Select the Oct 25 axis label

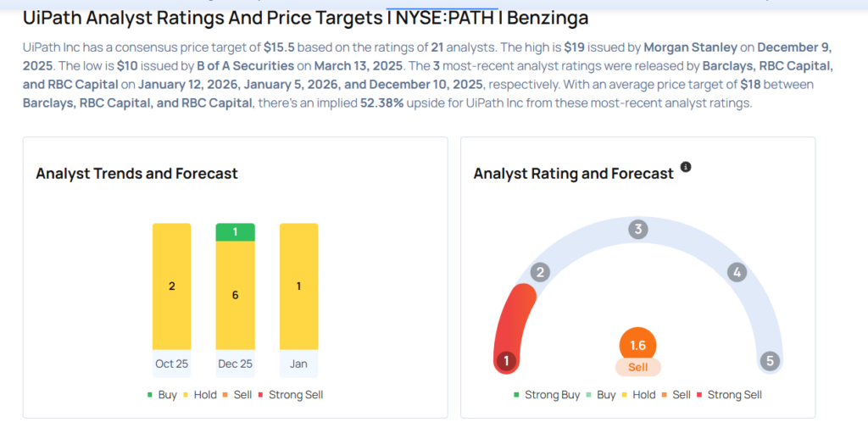[x=171, y=364]
